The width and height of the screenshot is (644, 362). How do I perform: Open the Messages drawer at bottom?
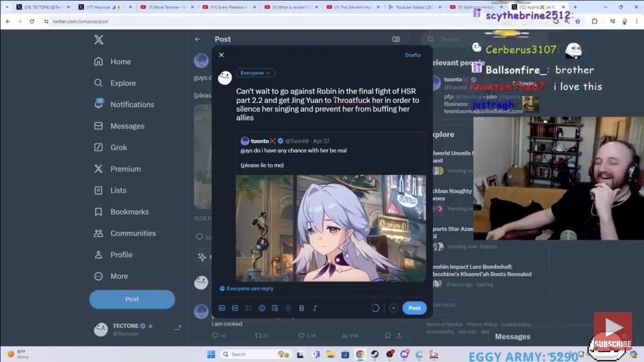[513, 337]
